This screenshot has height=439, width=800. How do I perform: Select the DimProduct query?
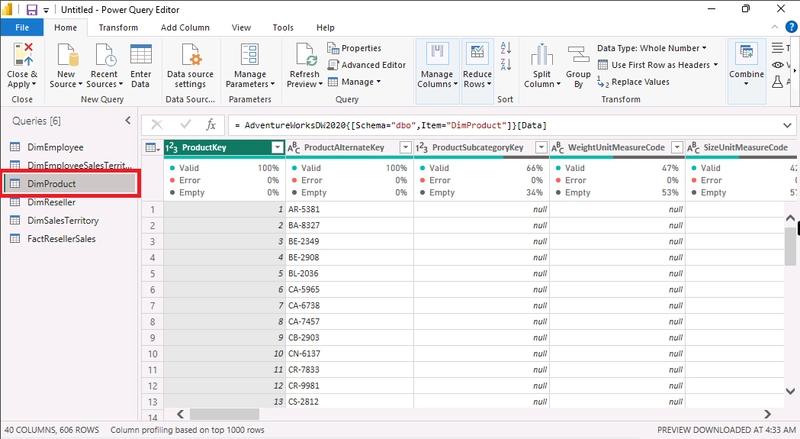pyautogui.click(x=71, y=184)
